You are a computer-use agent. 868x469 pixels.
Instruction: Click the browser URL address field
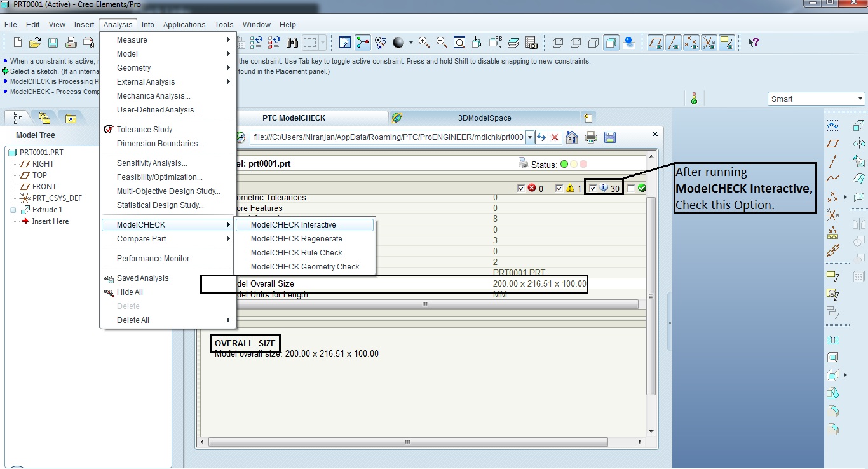(x=388, y=137)
